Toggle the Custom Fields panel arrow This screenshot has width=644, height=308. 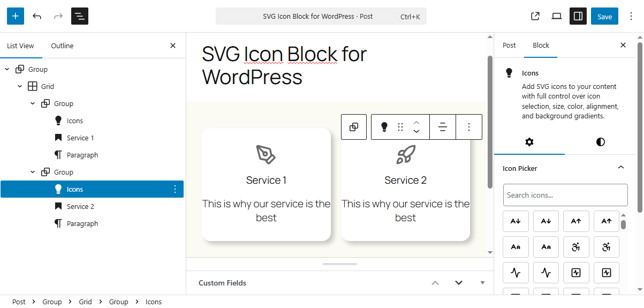(482, 283)
